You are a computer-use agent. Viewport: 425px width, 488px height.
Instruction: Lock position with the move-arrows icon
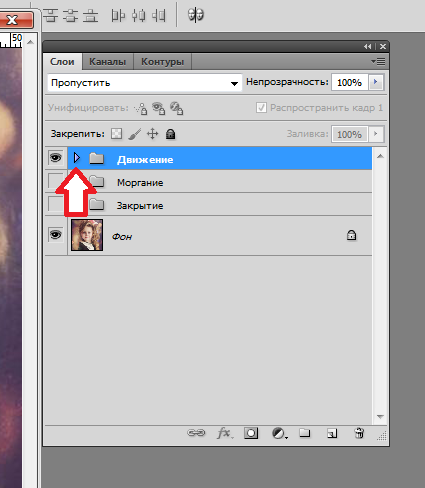pos(153,134)
